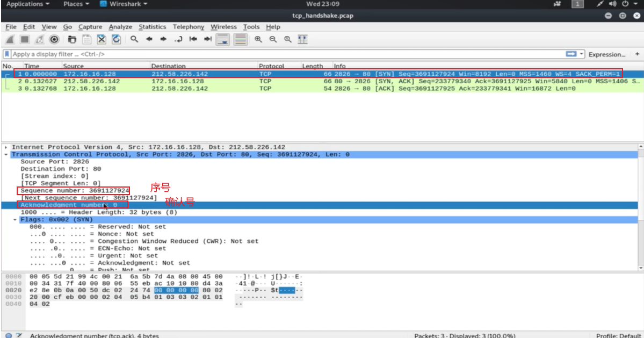644x338 pixels.
Task: Click the resize columns icon
Action: pos(303,39)
